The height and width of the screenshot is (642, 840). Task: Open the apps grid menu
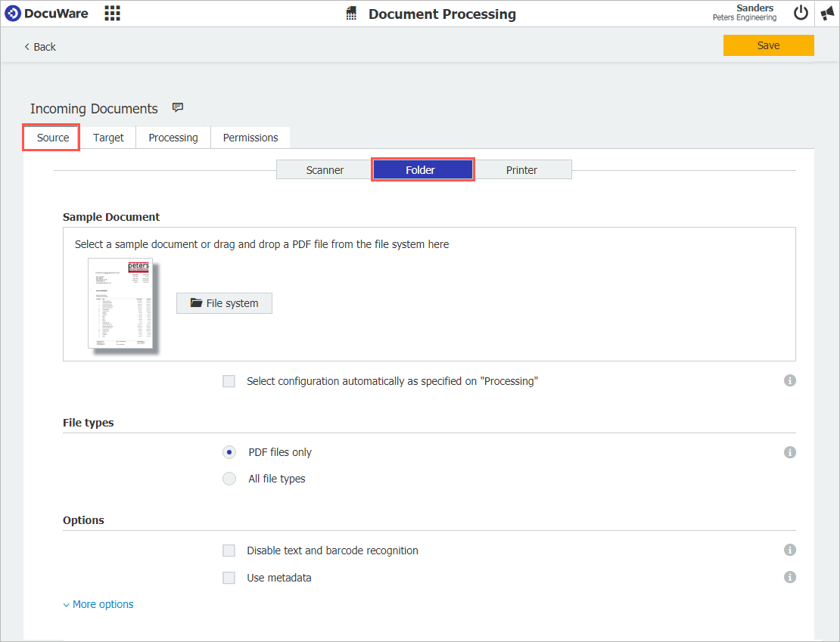point(112,13)
